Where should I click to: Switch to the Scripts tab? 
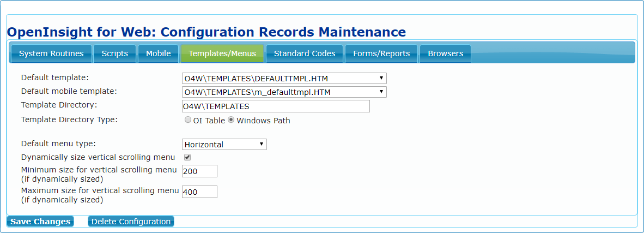pyautogui.click(x=114, y=53)
